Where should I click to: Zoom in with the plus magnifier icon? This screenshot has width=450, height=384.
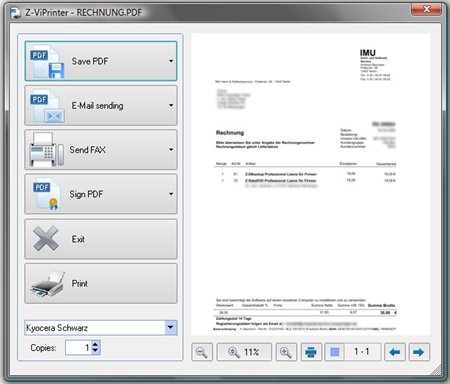(x=286, y=352)
